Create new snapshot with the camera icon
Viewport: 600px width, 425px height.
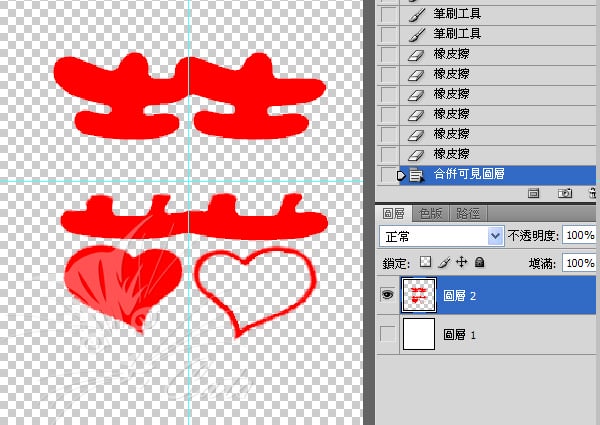564,192
